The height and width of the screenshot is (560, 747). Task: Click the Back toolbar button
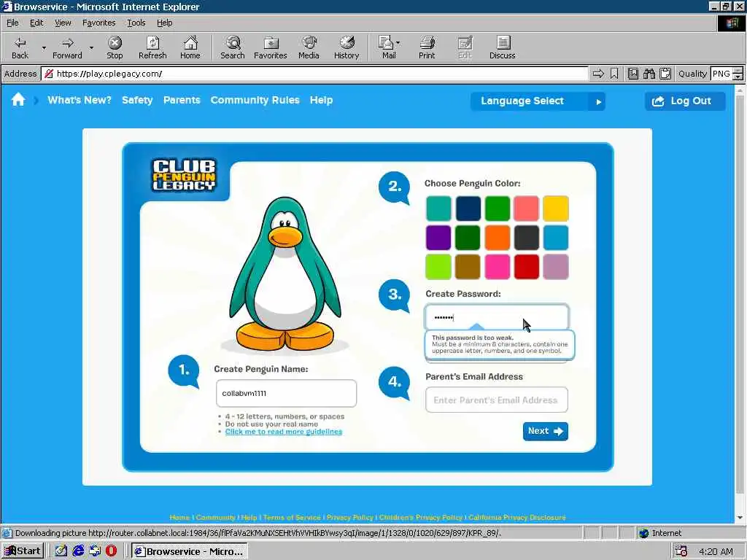[20, 47]
